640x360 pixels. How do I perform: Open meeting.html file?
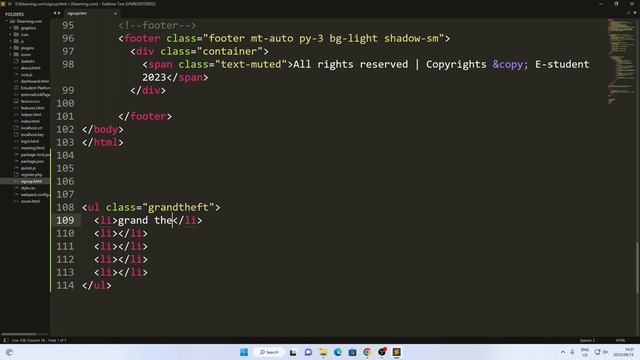[32, 148]
